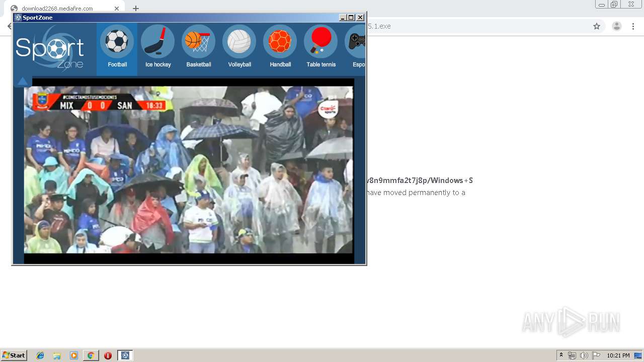Click the Show desktop tray button
Image resolution: width=644 pixels, height=362 pixels.
638,355
